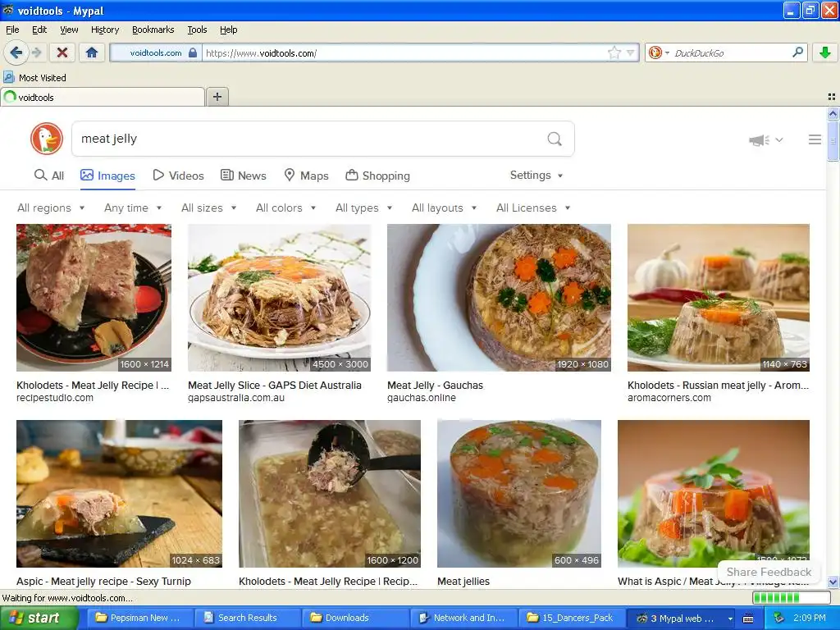Expand the Any time filter
This screenshot has width=840, height=630.
(133, 208)
